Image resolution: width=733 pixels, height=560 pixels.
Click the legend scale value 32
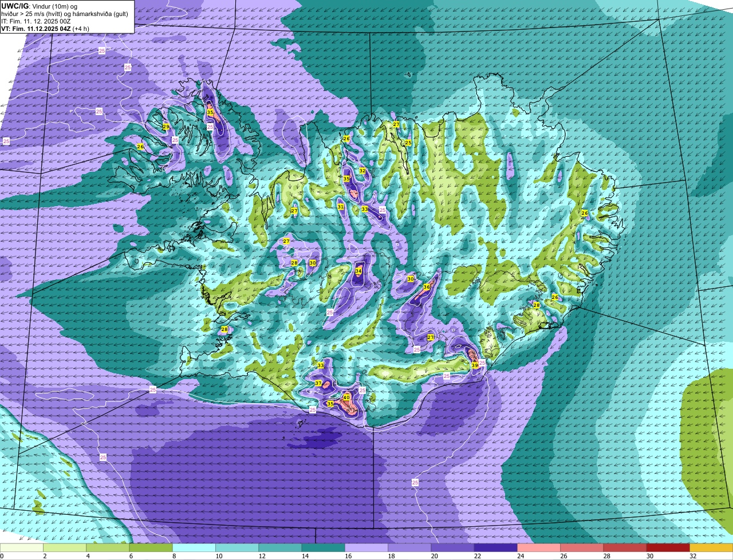[x=693, y=556]
